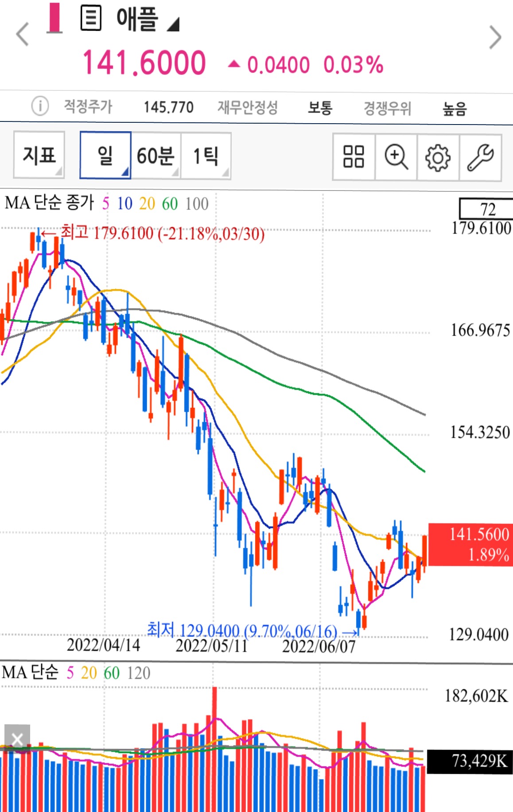The height and width of the screenshot is (812, 513).
Task: Go to next stock with right arrow
Action: 495,37
